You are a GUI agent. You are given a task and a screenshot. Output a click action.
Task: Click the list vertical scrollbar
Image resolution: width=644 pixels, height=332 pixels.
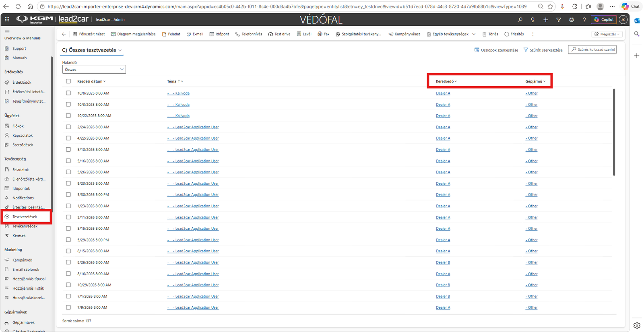(x=614, y=132)
